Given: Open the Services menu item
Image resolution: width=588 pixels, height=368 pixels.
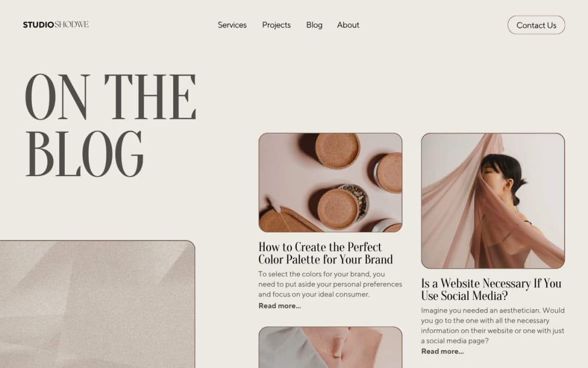Looking at the screenshot, I should pyautogui.click(x=232, y=25).
